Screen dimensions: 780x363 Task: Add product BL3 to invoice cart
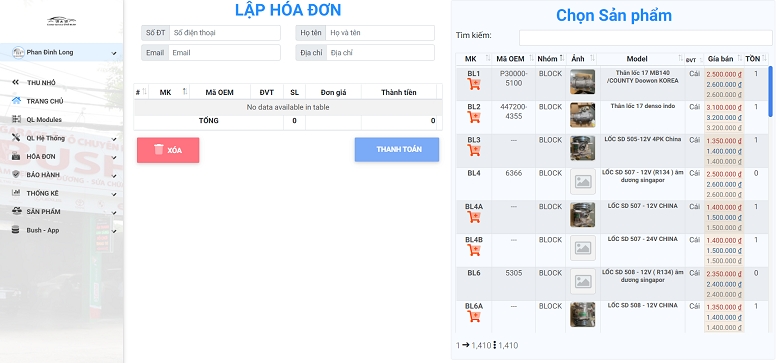474,150
